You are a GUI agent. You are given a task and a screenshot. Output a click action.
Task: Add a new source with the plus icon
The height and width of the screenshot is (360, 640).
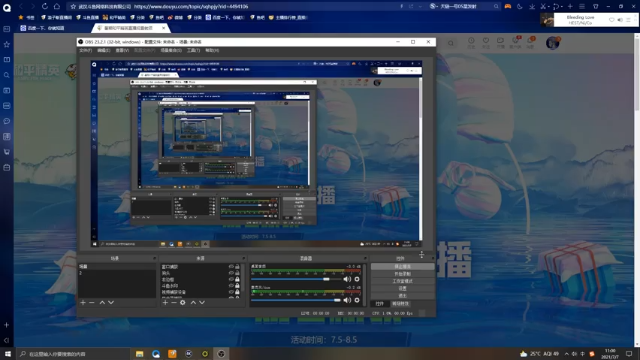[x=165, y=302]
